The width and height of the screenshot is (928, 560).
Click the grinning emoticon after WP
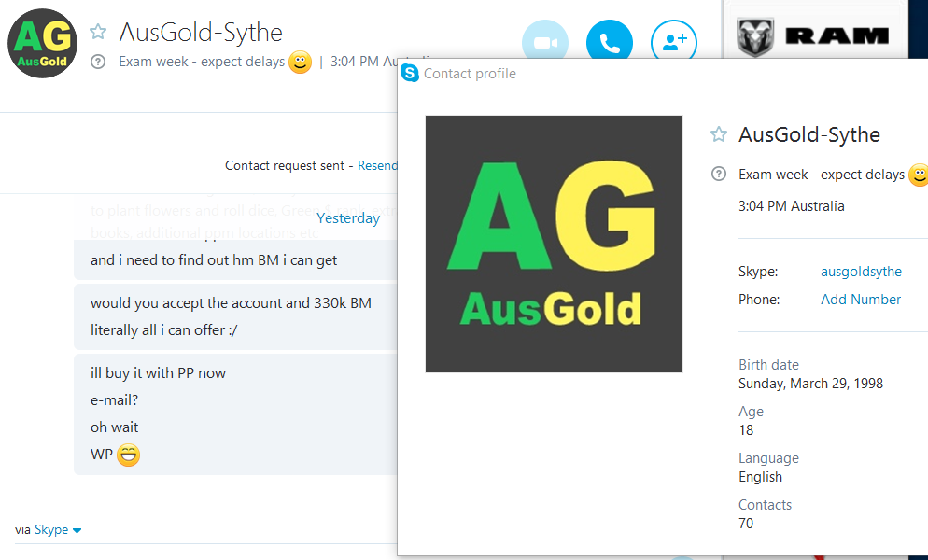pyautogui.click(x=129, y=455)
